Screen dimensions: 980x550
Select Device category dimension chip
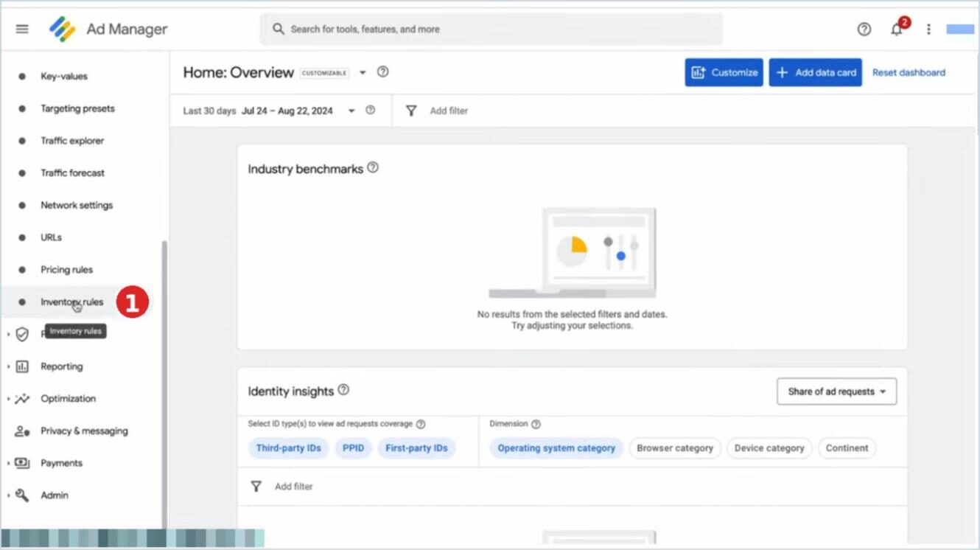click(x=769, y=448)
